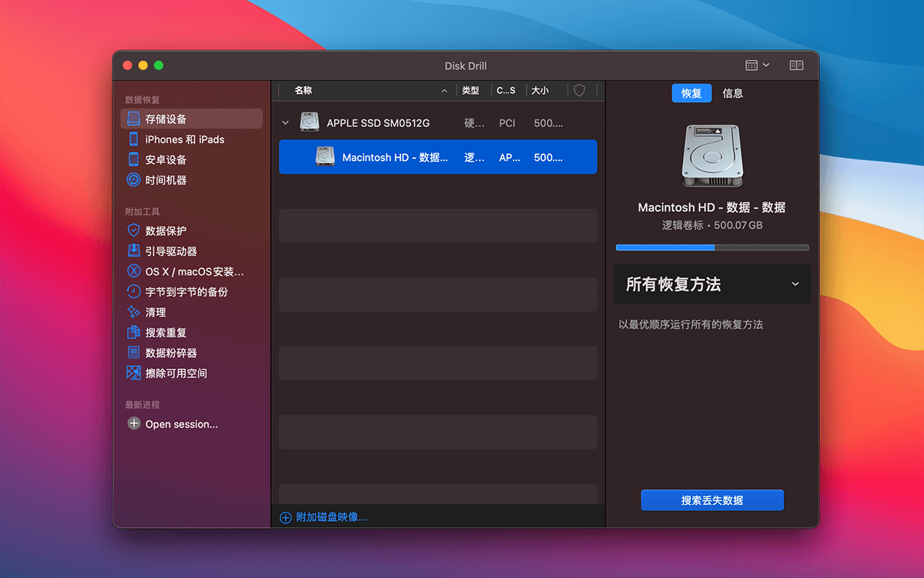Click the byte-to-byte backup (字节到字节的备份) icon
This screenshot has height=578, width=924.
pyautogui.click(x=133, y=291)
